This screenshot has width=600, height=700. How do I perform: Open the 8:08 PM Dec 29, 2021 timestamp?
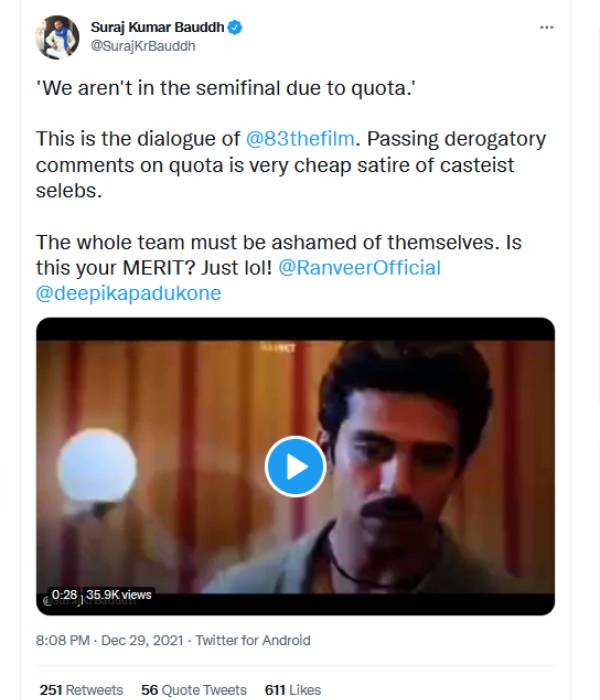110,640
